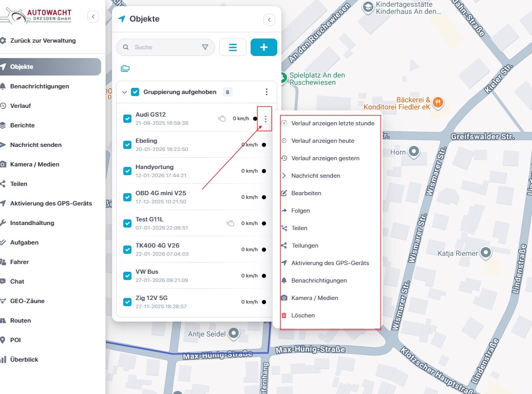Choose Bearbeiten in the context menu
The width and height of the screenshot is (532, 394).
(306, 193)
